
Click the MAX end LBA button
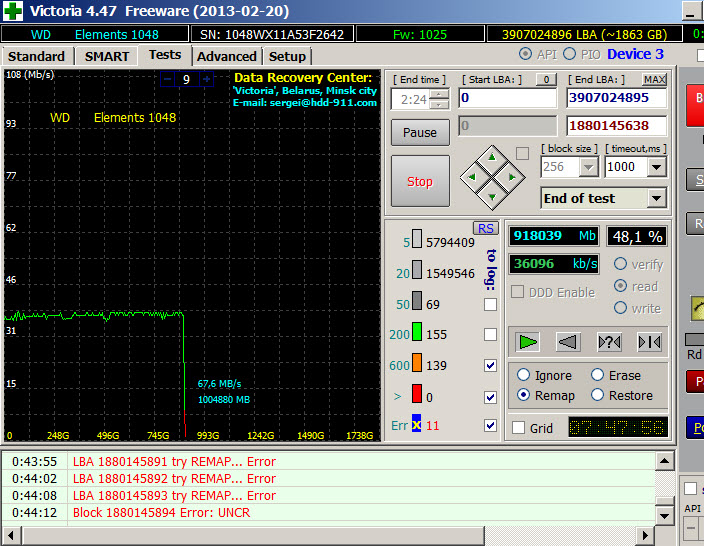pos(655,79)
